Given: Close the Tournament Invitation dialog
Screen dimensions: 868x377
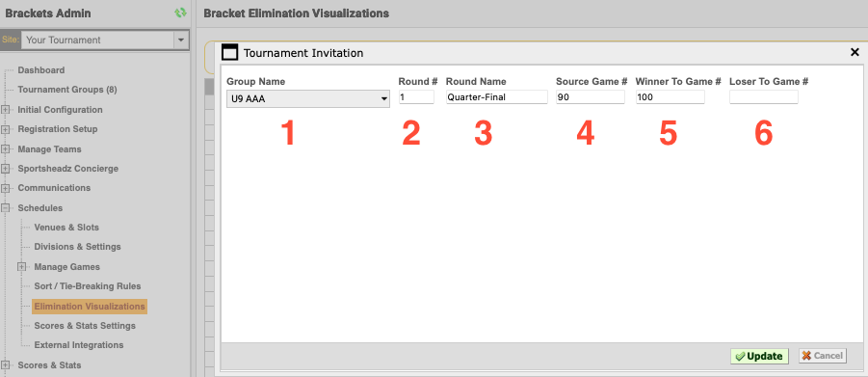Looking at the screenshot, I should point(855,52).
